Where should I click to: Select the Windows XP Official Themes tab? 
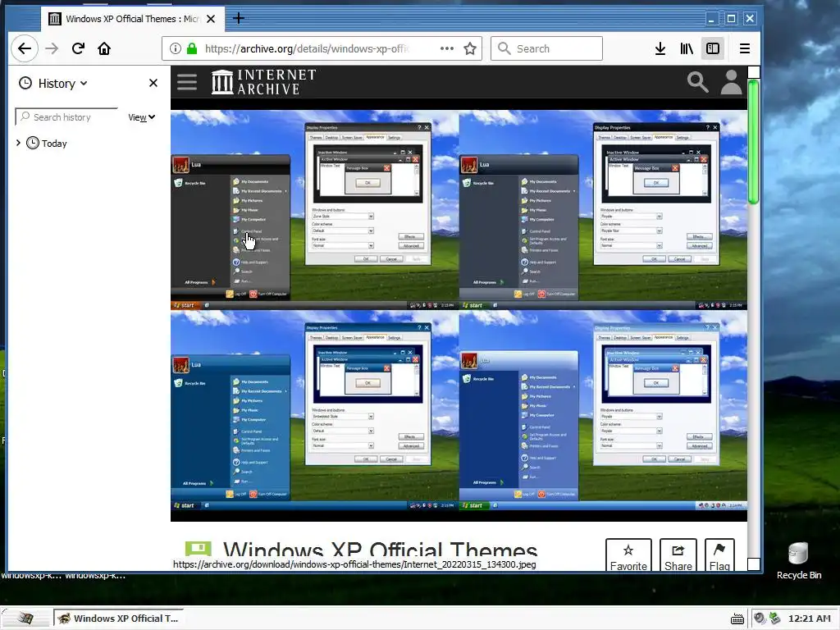click(132, 19)
